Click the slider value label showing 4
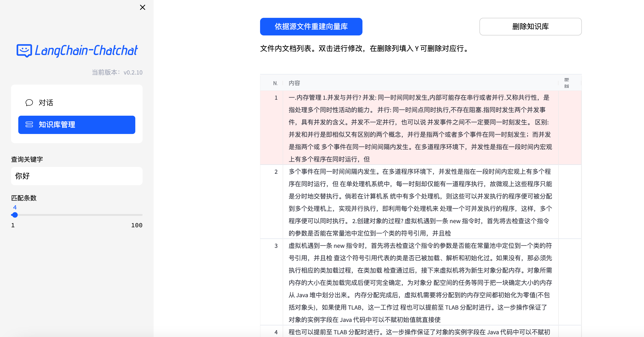 (15, 207)
